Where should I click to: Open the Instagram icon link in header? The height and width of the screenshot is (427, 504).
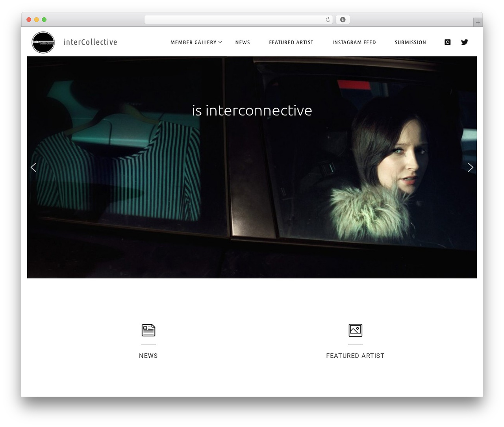coord(447,42)
